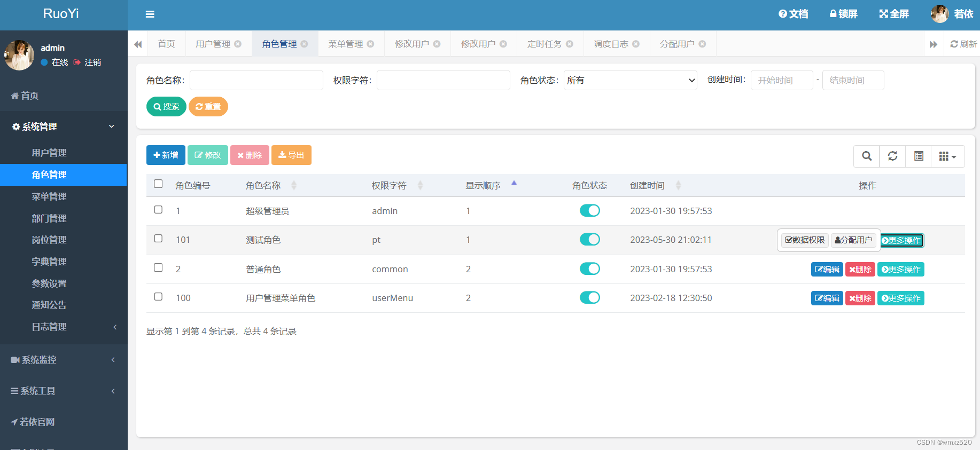This screenshot has width=980, height=450.
Task: Click 编辑 for 普通角色 row
Action: pyautogui.click(x=827, y=269)
